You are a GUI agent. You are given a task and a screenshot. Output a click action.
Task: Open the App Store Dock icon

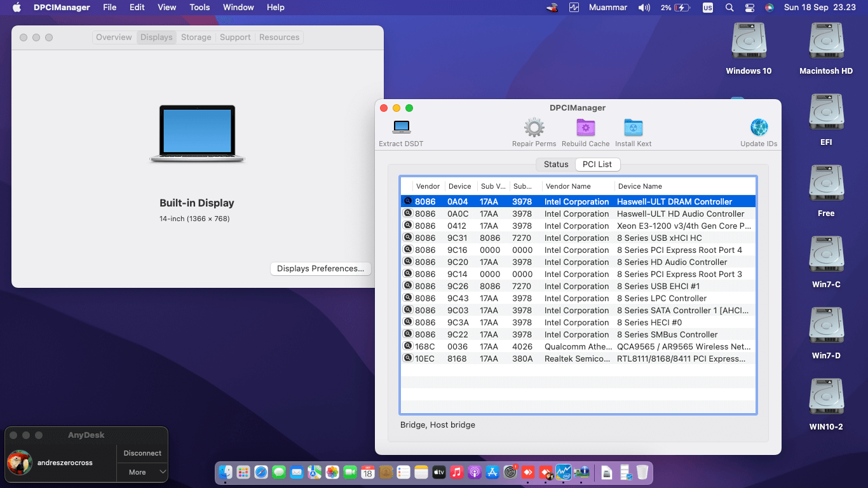(492, 472)
